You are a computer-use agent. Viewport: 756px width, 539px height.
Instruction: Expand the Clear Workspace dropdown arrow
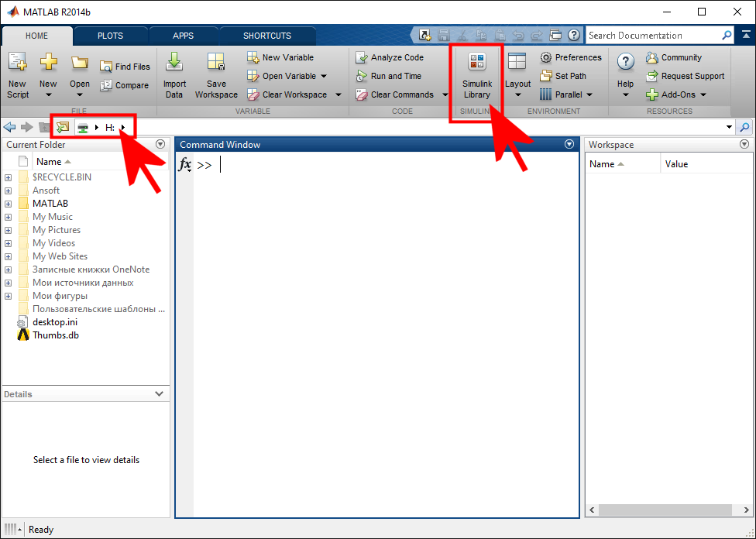338,95
